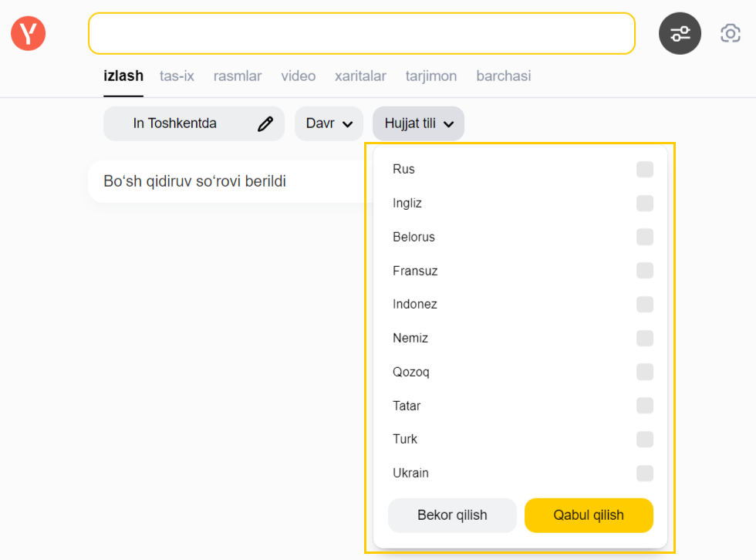Viewport: 756px width, 560px height.
Task: Go to the xaritalar tab
Action: [x=360, y=76]
